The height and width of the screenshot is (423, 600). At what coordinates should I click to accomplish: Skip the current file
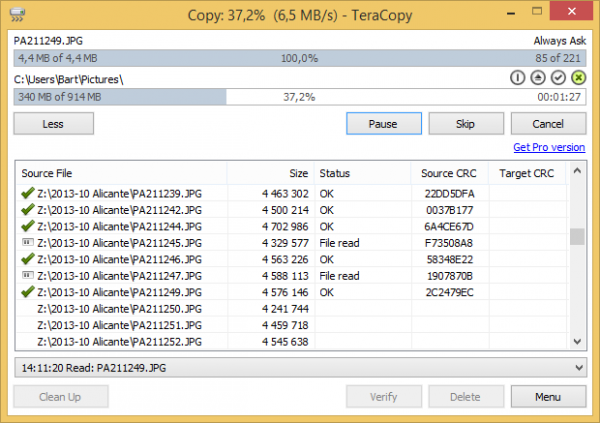point(466,124)
